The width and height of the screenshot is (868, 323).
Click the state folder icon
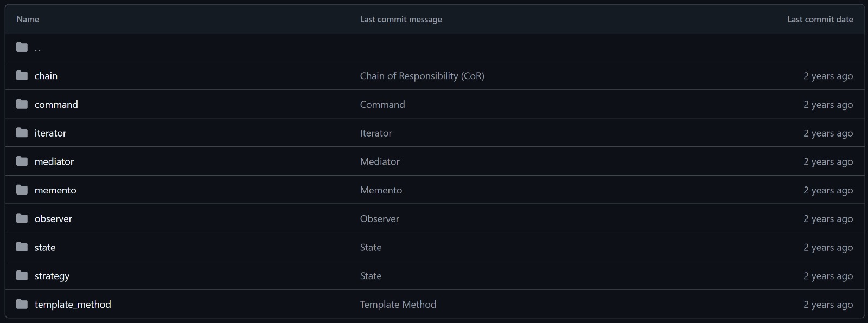click(22, 247)
